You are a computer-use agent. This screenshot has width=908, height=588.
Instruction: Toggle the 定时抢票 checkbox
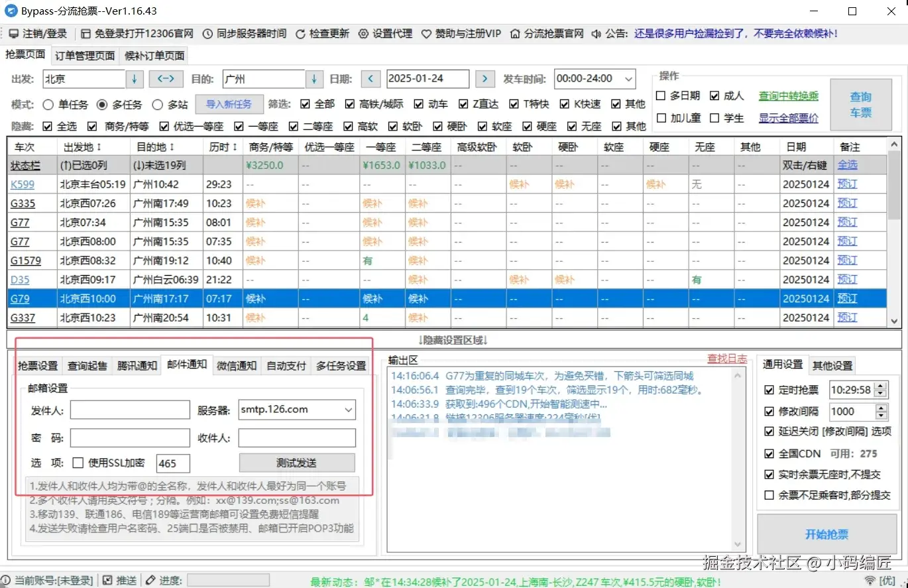pyautogui.click(x=769, y=390)
